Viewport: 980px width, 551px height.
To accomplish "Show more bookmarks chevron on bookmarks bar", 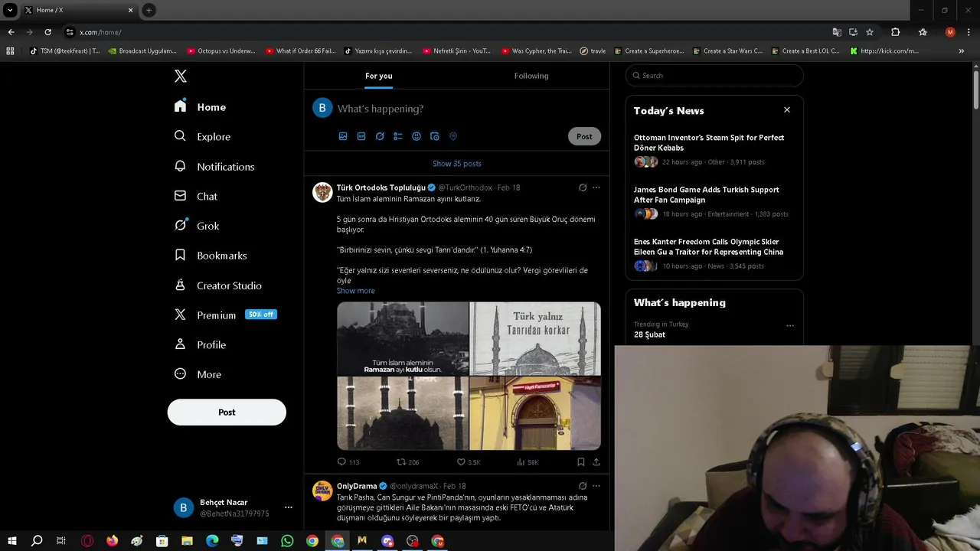I will pyautogui.click(x=962, y=51).
